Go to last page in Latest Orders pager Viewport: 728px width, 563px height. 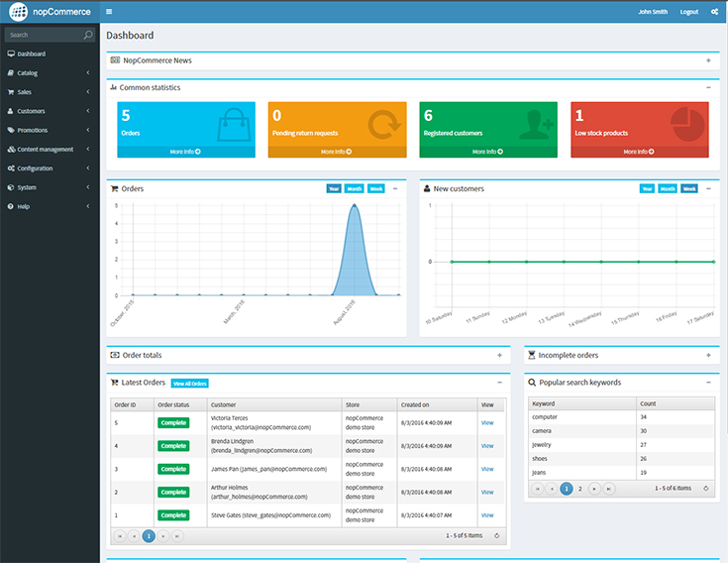click(x=177, y=536)
